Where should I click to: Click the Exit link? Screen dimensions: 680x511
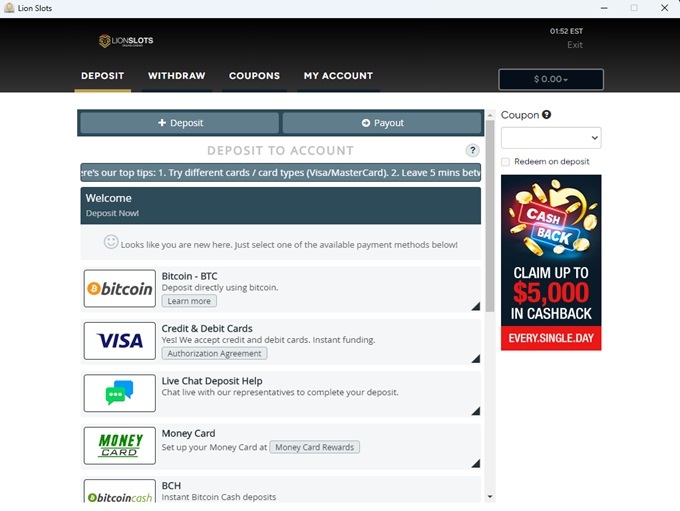click(x=575, y=45)
